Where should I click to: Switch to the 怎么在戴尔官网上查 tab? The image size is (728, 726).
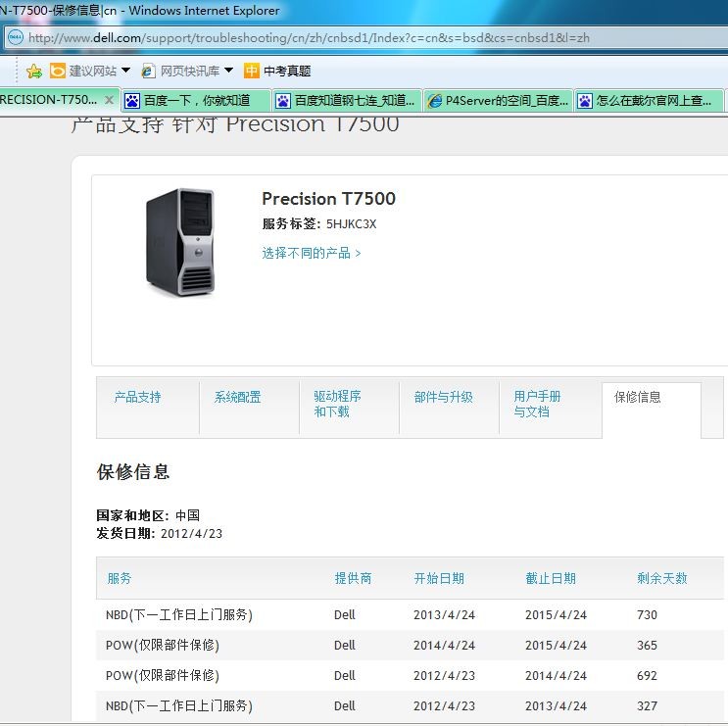click(649, 100)
